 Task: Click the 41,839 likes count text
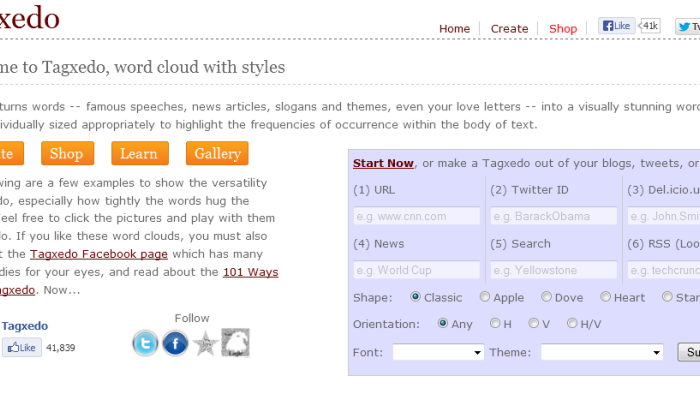[x=61, y=348]
